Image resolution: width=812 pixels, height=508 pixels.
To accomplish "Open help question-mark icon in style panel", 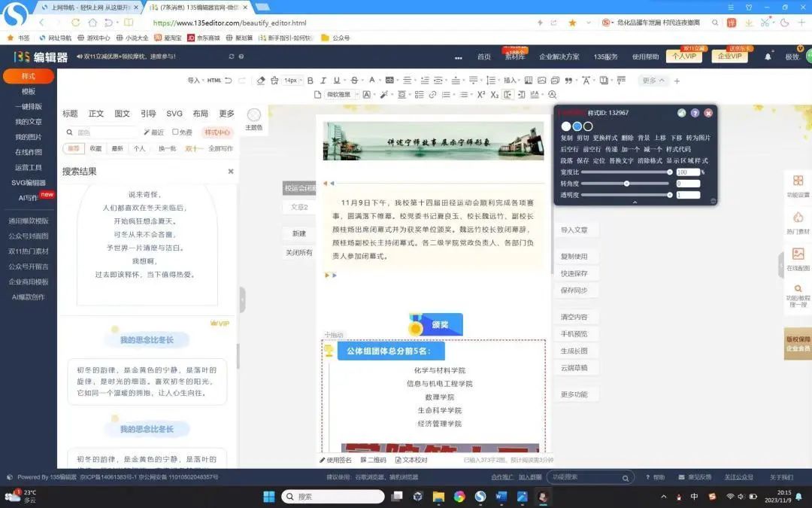I will [695, 113].
